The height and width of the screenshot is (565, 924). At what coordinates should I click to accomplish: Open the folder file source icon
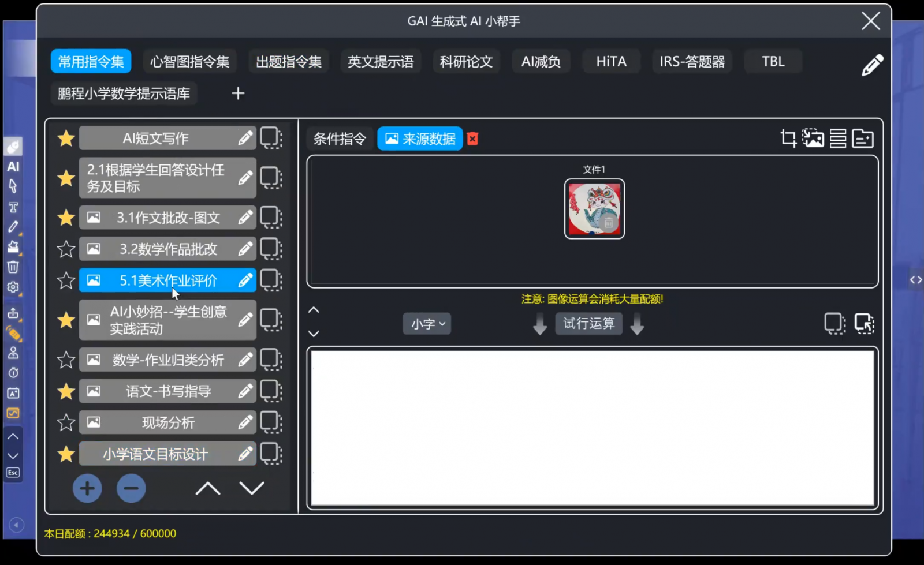(x=863, y=139)
